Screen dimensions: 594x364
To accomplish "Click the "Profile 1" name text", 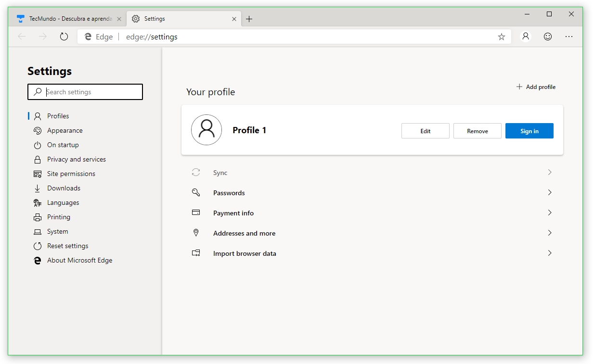I will click(x=249, y=130).
